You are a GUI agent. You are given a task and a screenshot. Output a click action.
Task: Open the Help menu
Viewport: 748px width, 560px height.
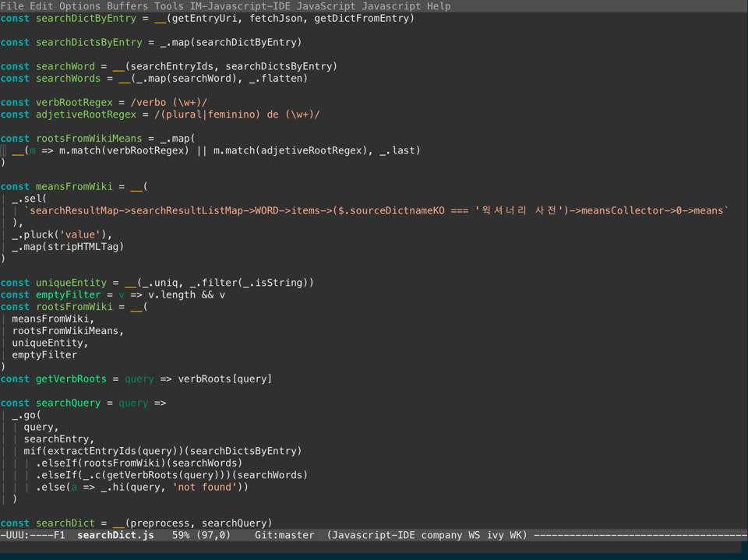[x=439, y=6]
